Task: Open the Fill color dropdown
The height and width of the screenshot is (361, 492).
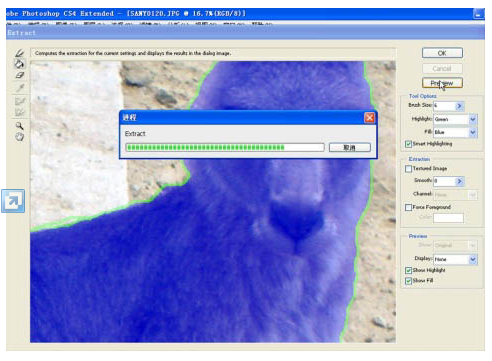Action: 473,132
